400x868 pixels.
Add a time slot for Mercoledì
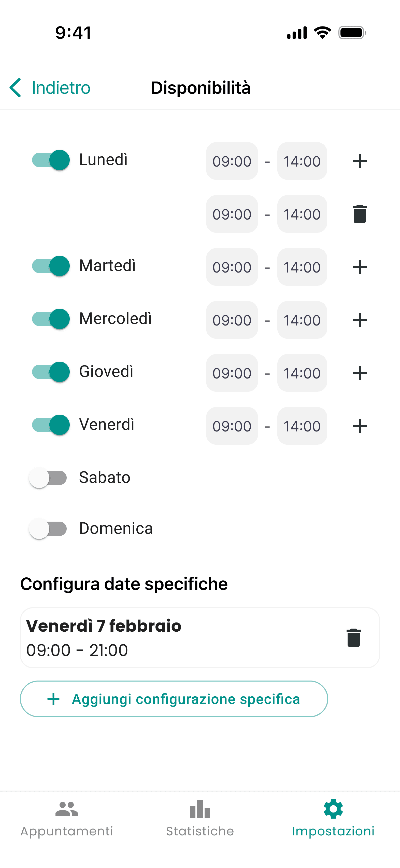pos(359,320)
